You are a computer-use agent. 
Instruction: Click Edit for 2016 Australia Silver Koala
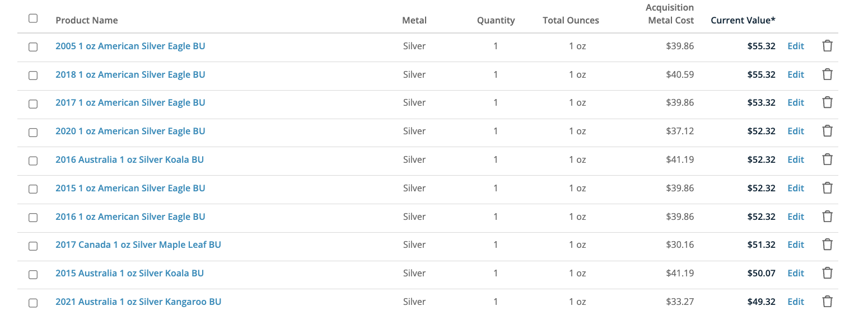[795, 159]
